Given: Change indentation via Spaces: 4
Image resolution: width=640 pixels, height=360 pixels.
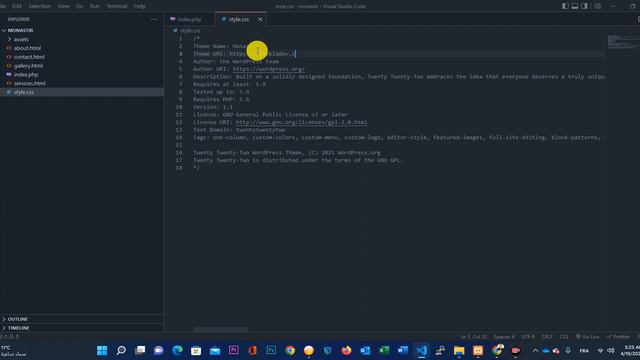Looking at the screenshot, I should 504,337.
